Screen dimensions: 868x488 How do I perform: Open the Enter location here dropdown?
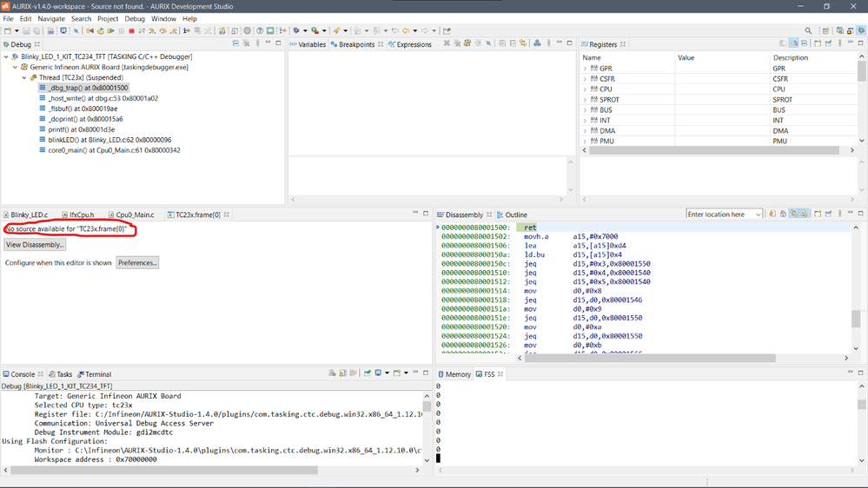[758, 214]
